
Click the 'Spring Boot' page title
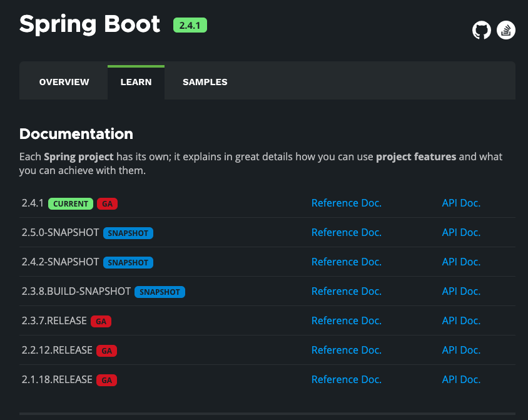tap(89, 24)
